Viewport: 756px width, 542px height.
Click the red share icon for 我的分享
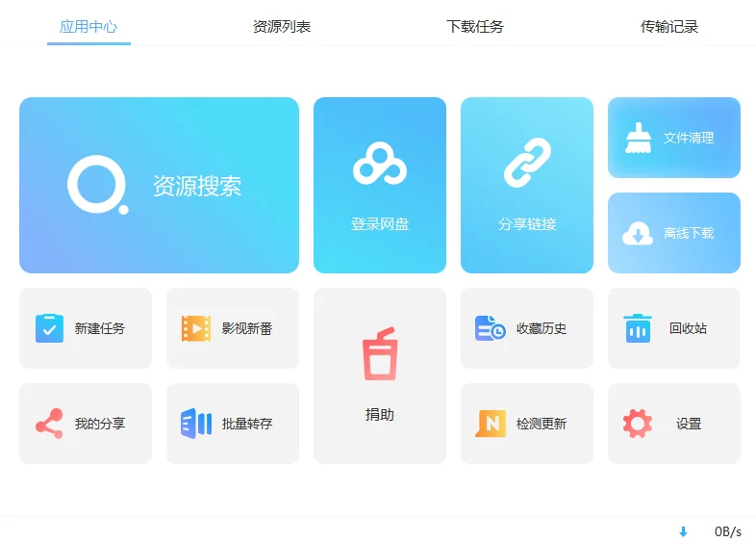(x=49, y=424)
